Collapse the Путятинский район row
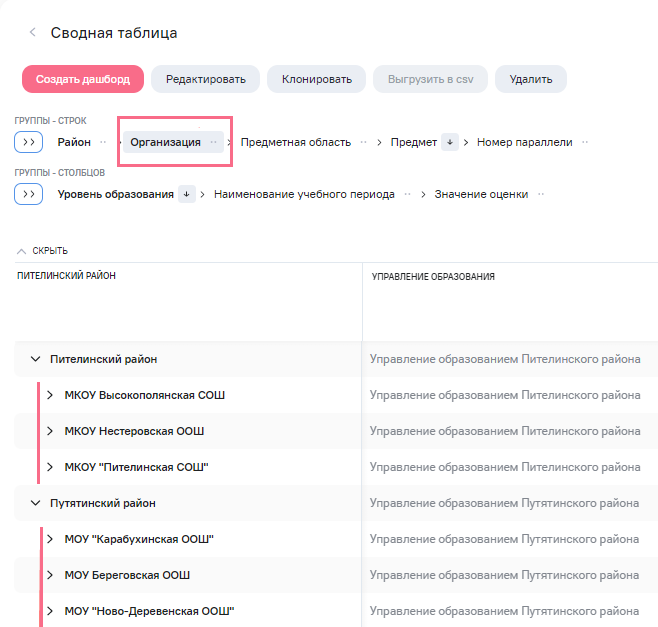 pyautogui.click(x=35, y=503)
